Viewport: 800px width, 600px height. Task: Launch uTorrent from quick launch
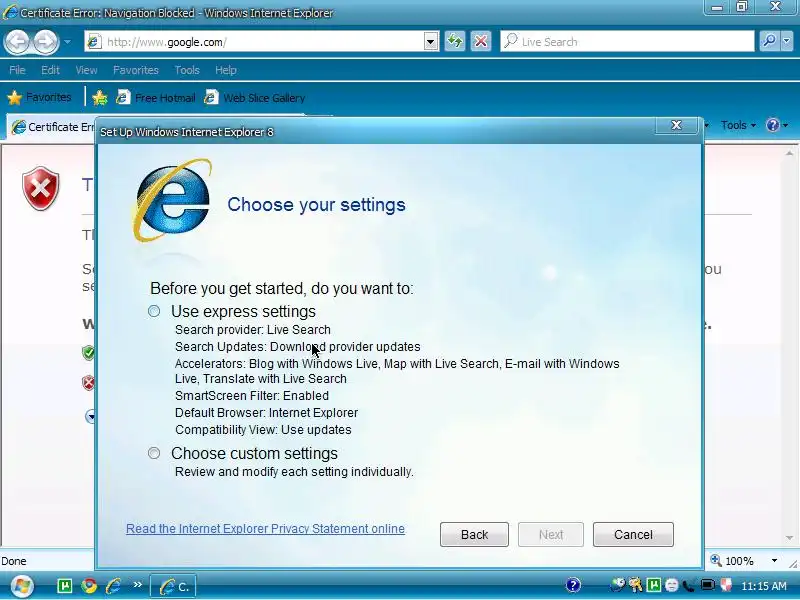pos(64,586)
